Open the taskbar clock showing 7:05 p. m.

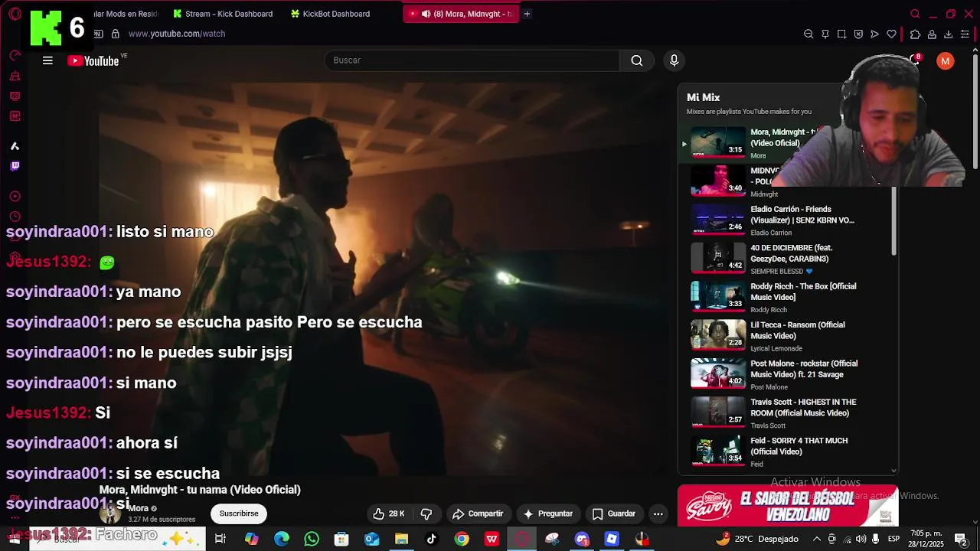[926, 540]
